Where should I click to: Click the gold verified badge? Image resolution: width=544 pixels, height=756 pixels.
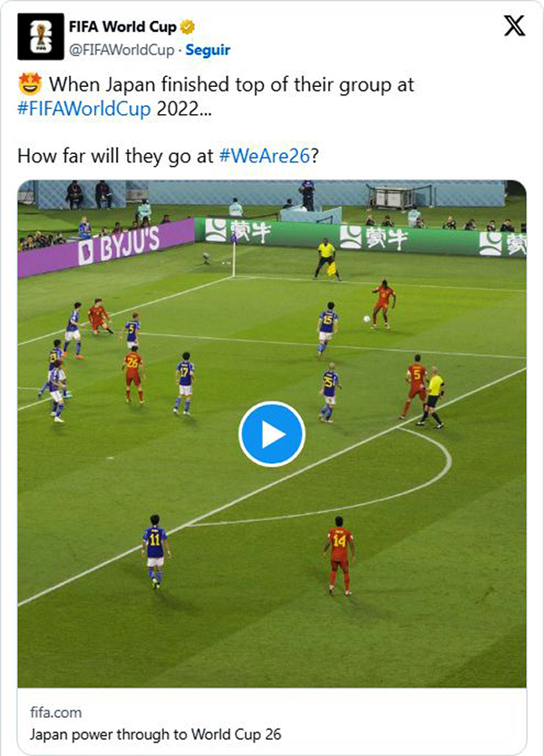[x=188, y=27]
